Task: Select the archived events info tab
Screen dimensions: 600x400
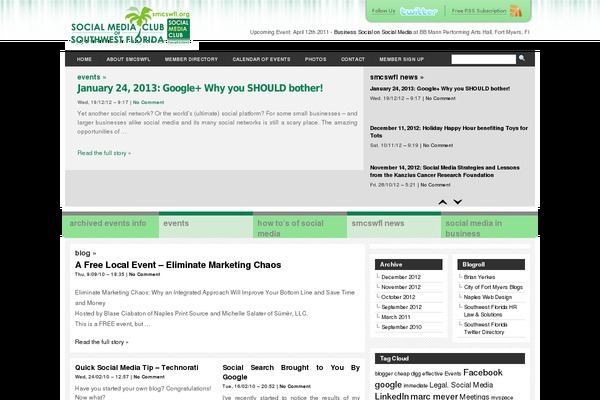Action: point(111,226)
